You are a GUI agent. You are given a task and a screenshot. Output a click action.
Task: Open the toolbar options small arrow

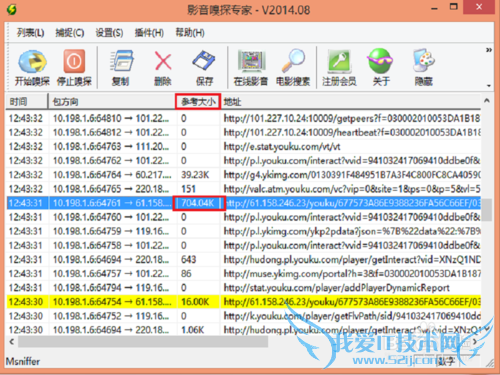tap(489, 86)
